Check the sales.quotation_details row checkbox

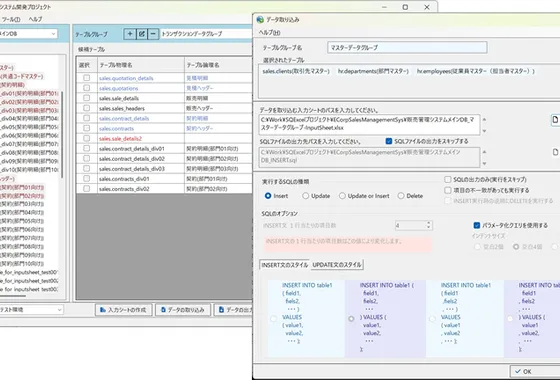[x=86, y=78]
